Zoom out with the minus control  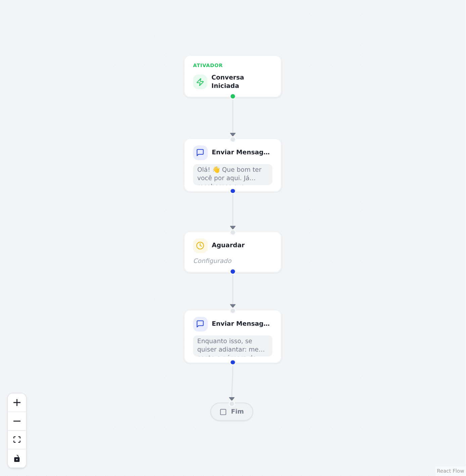click(17, 421)
